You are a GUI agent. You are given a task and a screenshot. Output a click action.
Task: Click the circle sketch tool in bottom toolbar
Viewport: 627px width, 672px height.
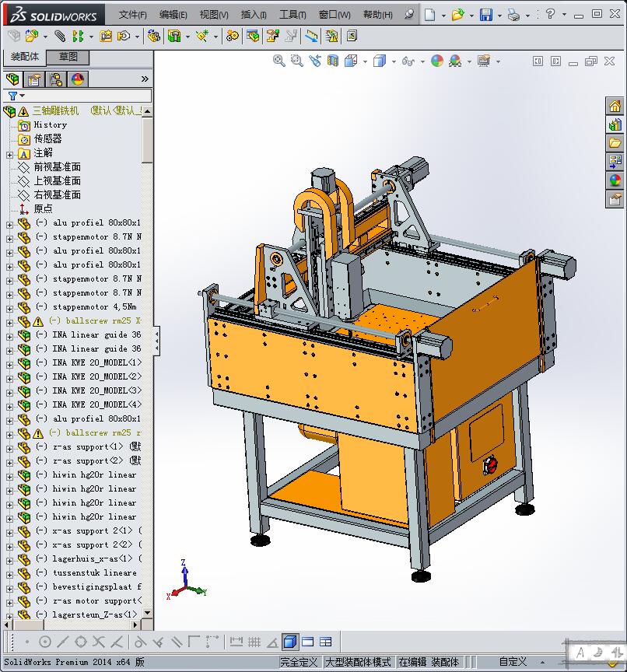[x=44, y=642]
